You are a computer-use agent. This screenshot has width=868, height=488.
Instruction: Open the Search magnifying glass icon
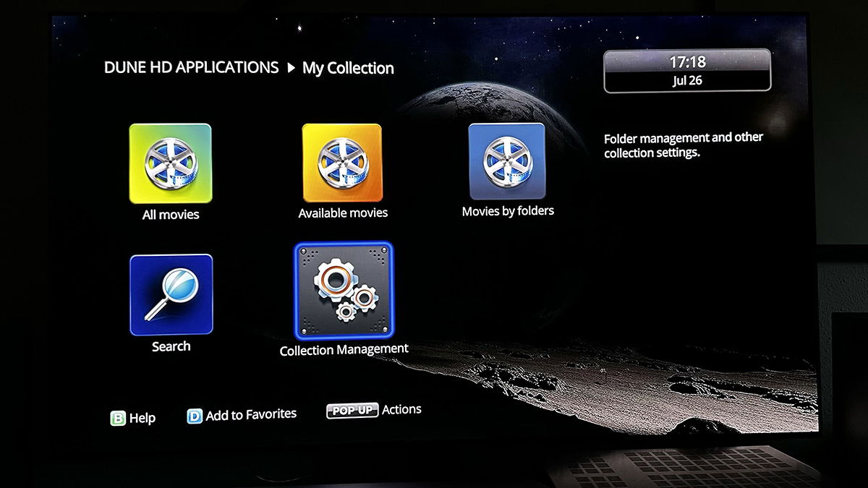point(171,294)
